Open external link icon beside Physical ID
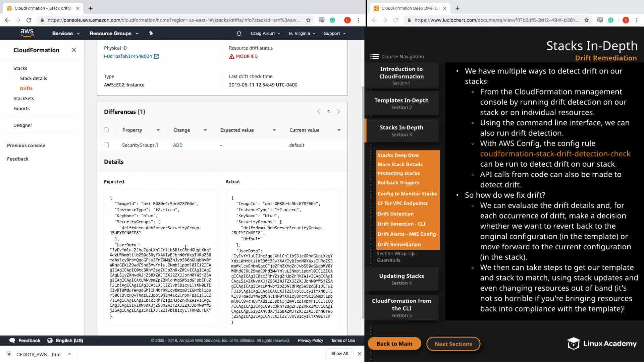The image size is (644, 362). tap(156, 56)
